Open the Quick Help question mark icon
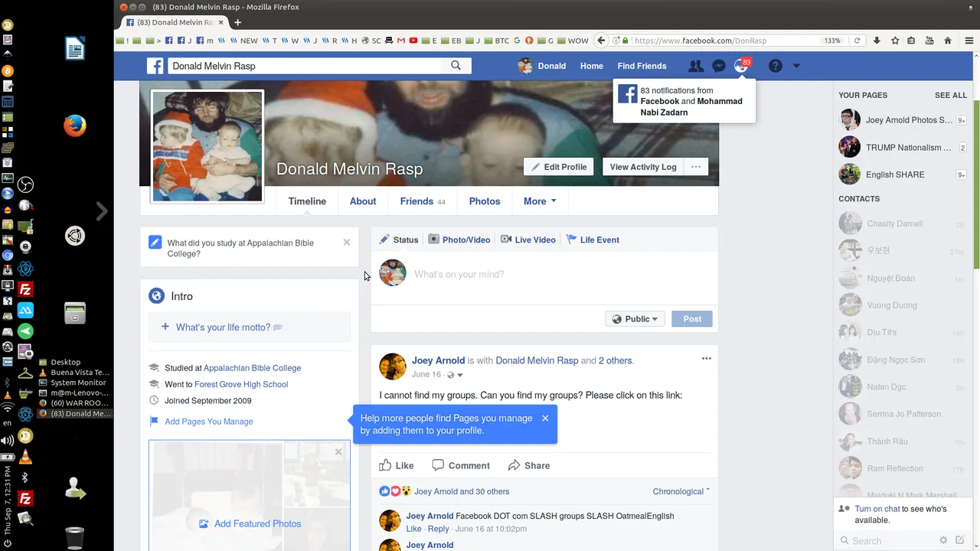 (776, 66)
